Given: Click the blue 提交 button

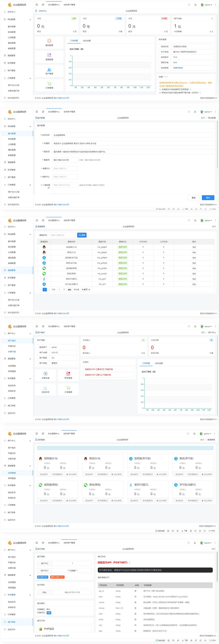Looking at the screenshot, I should [x=208, y=198].
